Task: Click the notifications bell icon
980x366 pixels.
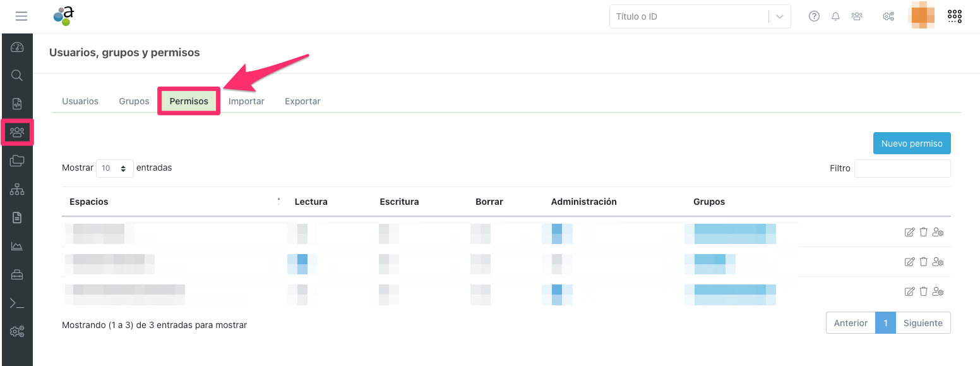Action: click(835, 16)
